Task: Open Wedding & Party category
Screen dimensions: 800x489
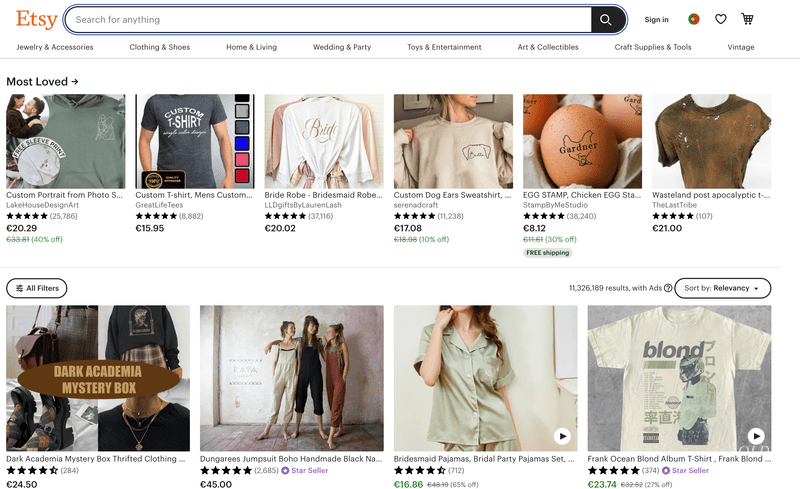Action: 342,47
